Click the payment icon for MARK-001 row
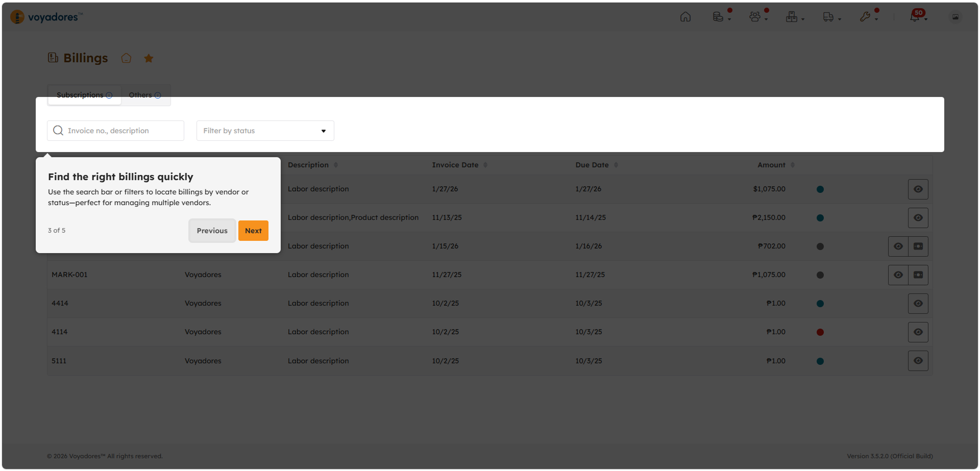Viewport: 980px width, 471px height. click(918, 275)
